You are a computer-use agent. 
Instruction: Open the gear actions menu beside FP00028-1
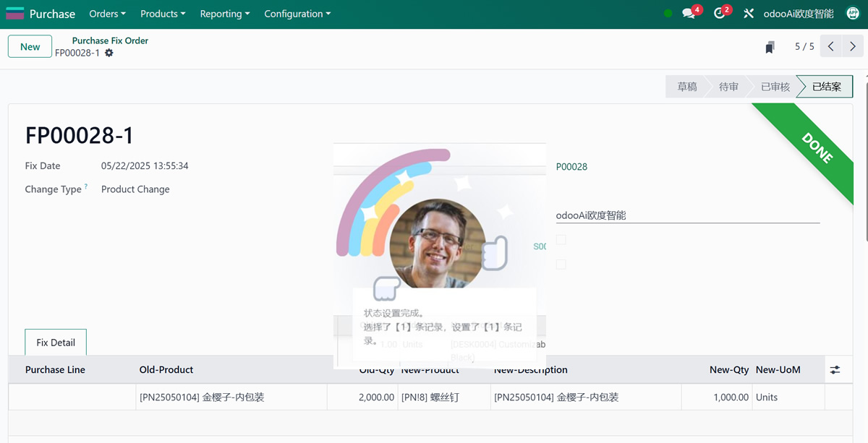(x=109, y=53)
